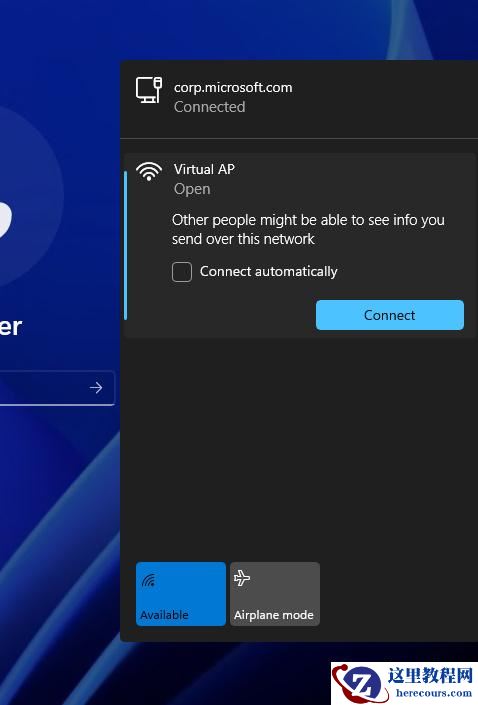Open the corp.microsoft.com wired network entry
Viewport: 478px width, 705px height.
coord(299,97)
